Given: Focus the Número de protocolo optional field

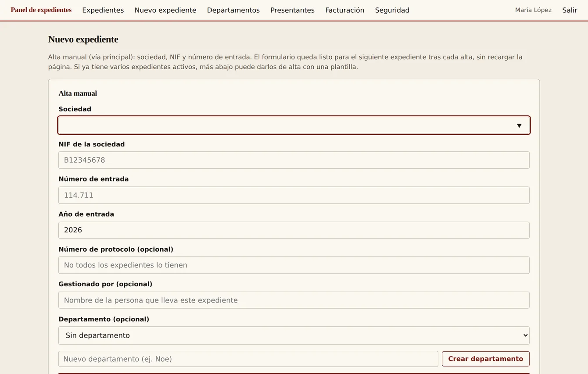Looking at the screenshot, I should (x=294, y=265).
